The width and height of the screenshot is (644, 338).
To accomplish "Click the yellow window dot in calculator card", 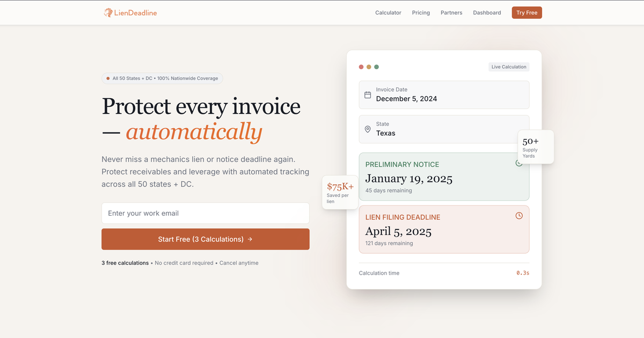I will tap(369, 67).
